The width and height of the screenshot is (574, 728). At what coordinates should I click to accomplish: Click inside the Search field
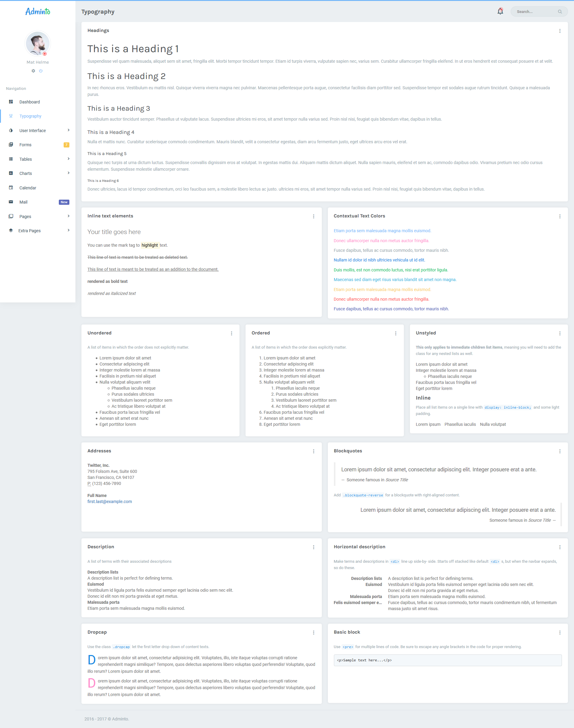click(538, 11)
